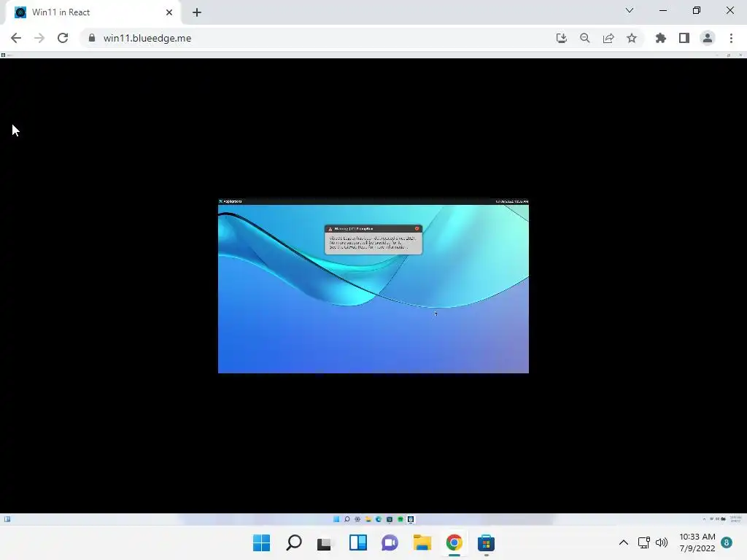This screenshot has height=560, width=747.
Task: Open the Widgets panel on the taskbar
Action: [x=357, y=542]
